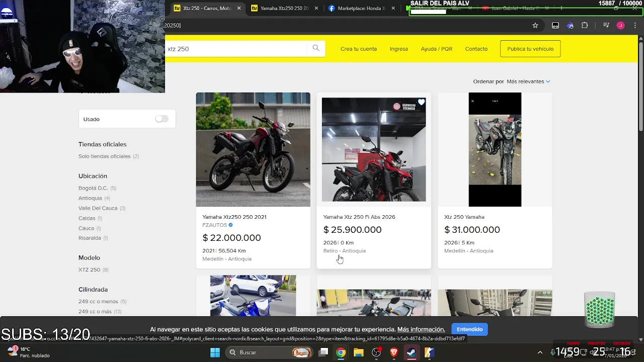Click the dark extension icon beside the star
644x362 pixels.
click(x=555, y=26)
